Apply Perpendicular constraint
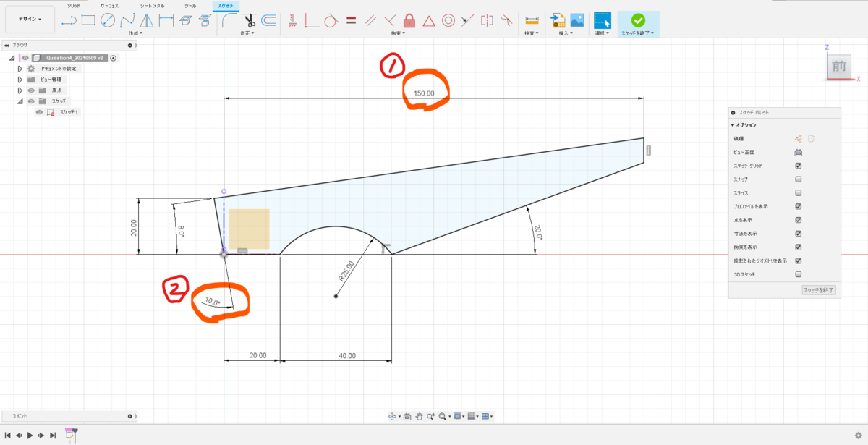 (x=390, y=20)
